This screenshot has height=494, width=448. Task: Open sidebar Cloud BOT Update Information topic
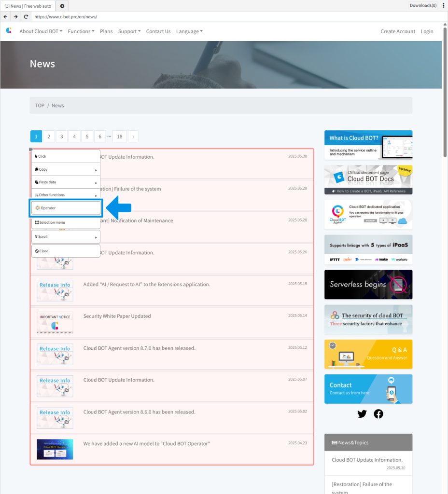(367, 460)
